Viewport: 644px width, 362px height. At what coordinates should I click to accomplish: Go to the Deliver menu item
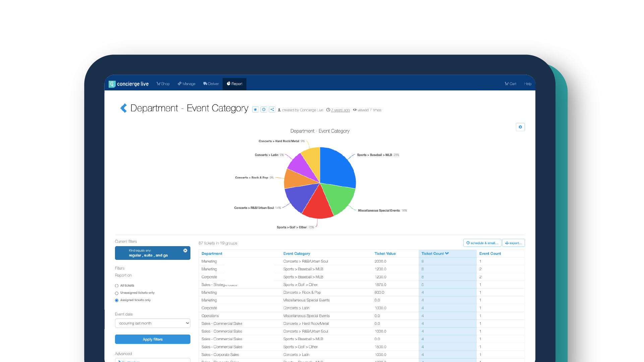[211, 84]
